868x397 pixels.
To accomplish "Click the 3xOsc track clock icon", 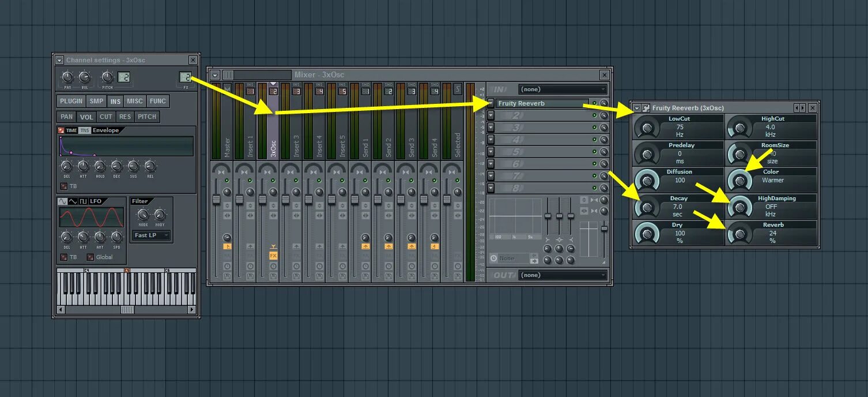I will click(x=273, y=266).
